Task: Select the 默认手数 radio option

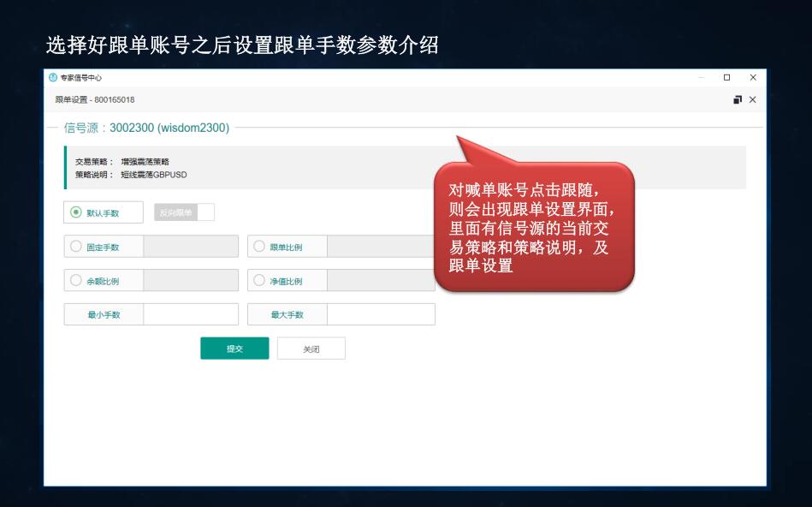Action: 76,212
